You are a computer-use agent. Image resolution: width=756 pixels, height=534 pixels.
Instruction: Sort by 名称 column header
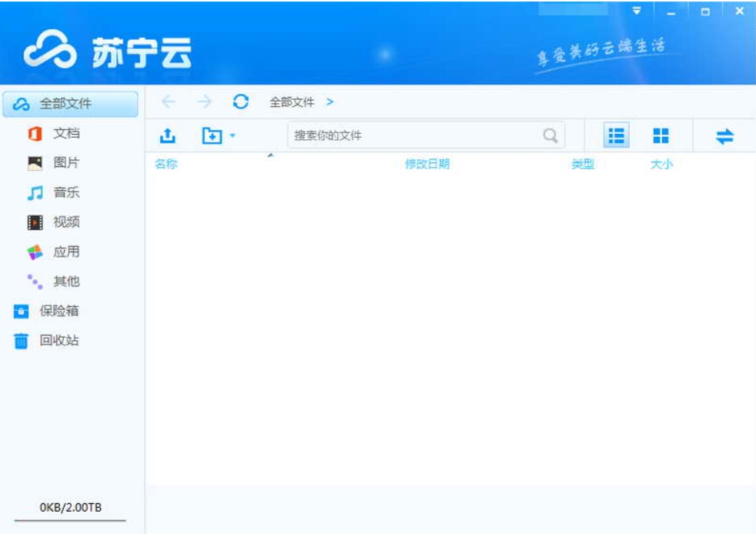pos(166,165)
